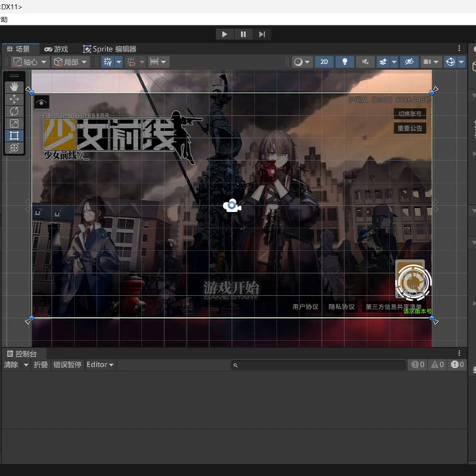Expand the grid visibility options arrow
This screenshot has width=476, height=476.
click(119, 62)
